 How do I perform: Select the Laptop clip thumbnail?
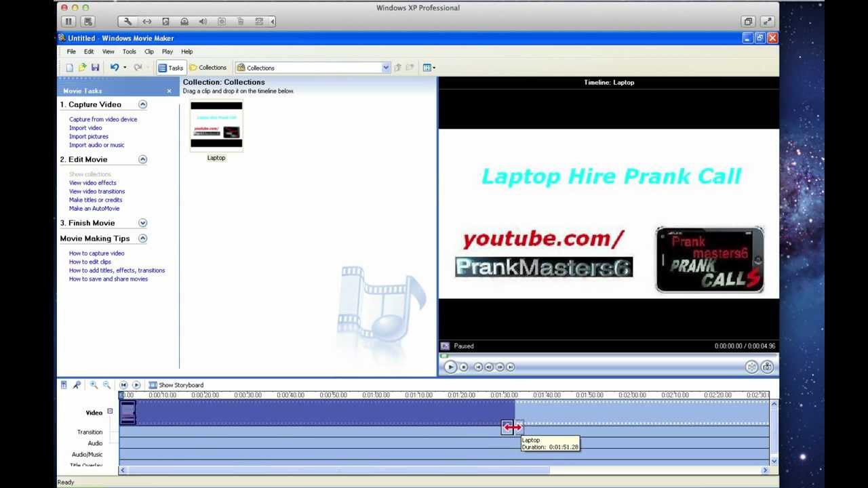click(216, 125)
